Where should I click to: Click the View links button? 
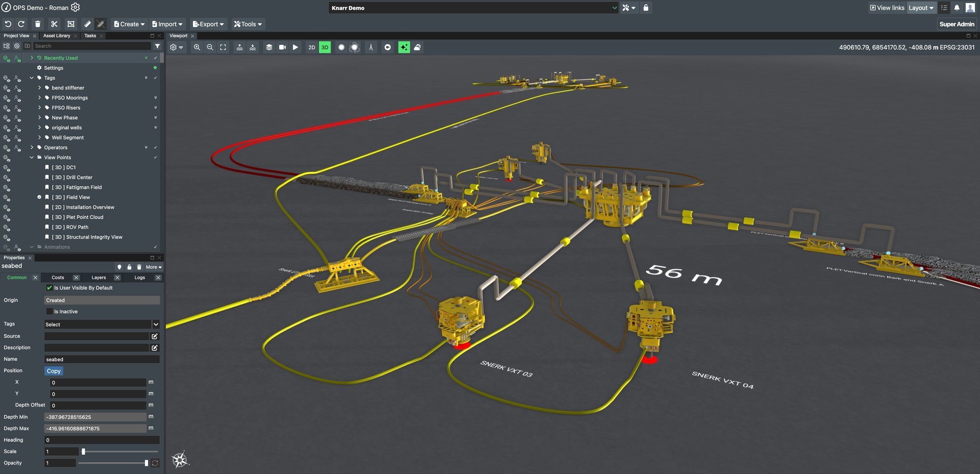[x=887, y=8]
